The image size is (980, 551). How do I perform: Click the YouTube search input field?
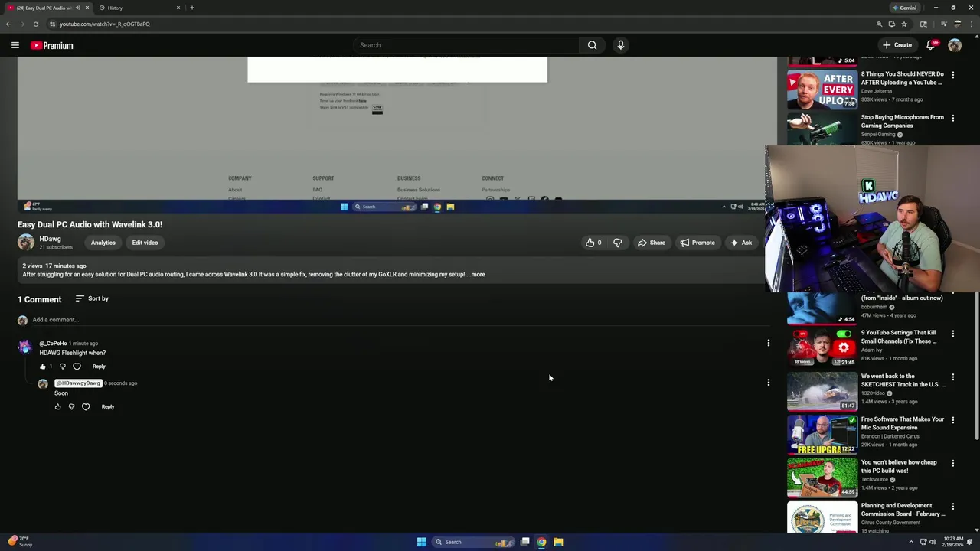465,45
